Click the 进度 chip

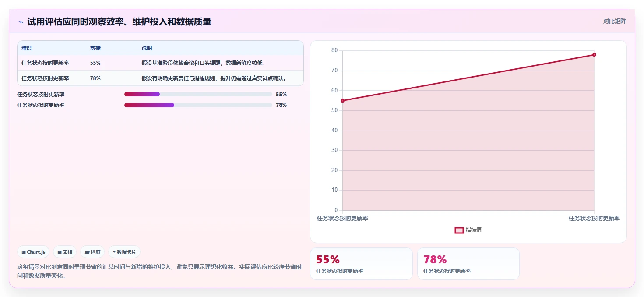(x=92, y=252)
